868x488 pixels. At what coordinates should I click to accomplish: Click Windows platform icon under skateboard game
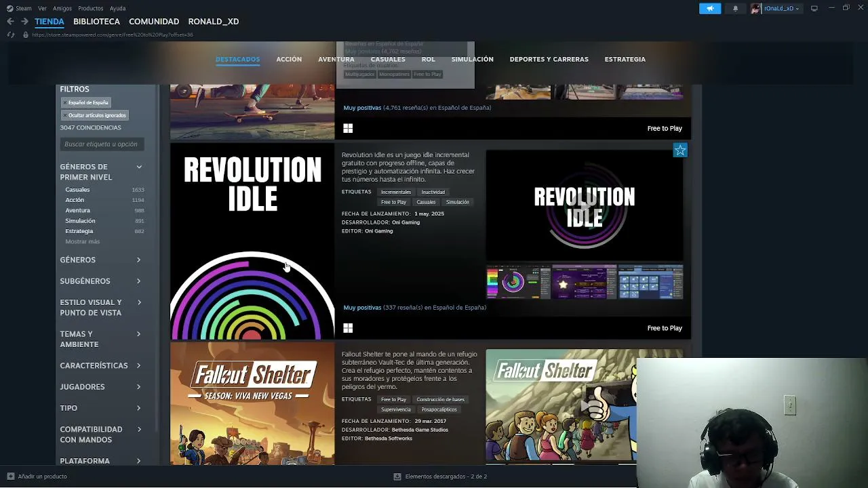pyautogui.click(x=348, y=128)
